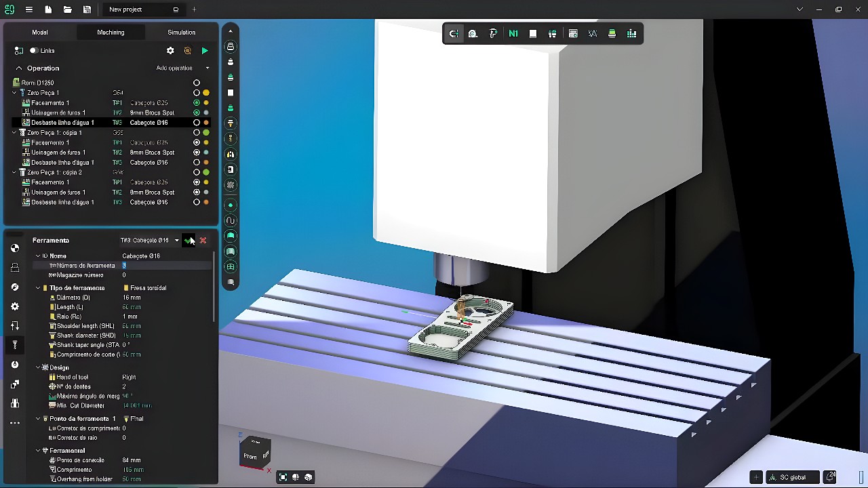Click the Número de ferramenta value field

[x=163, y=266]
